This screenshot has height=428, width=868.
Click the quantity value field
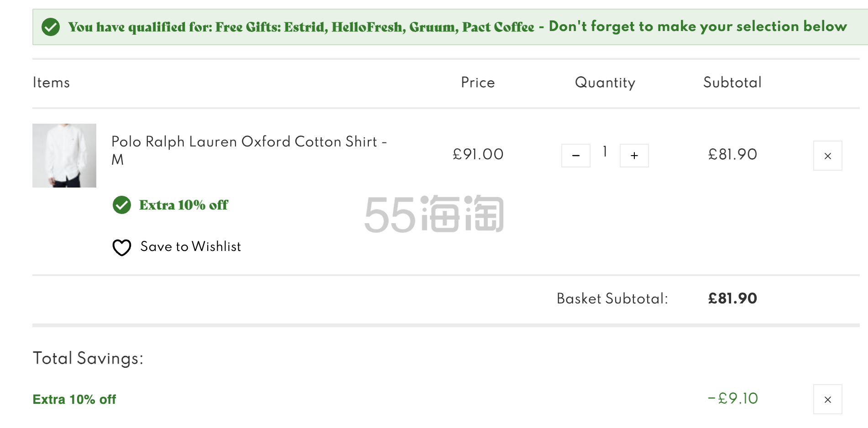pos(605,152)
